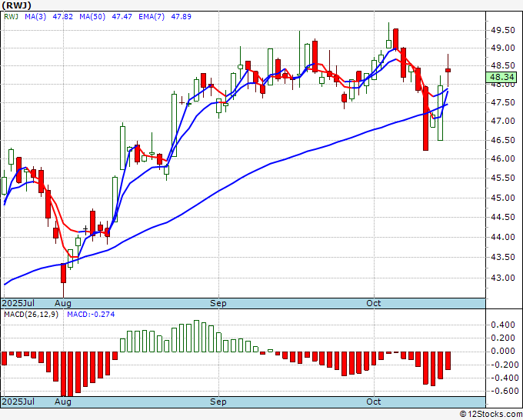Click the 2025Jul label on price chart axis
523x420 pixels.
(x=18, y=303)
